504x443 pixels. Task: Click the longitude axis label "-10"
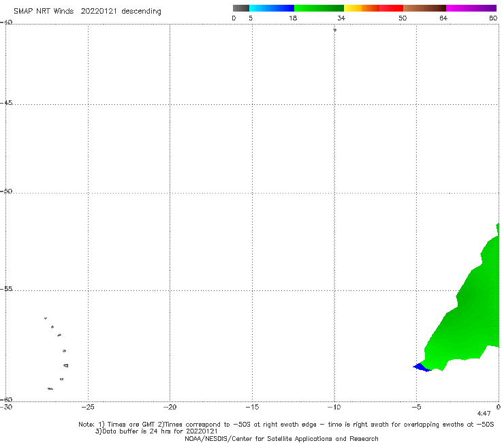334,407
